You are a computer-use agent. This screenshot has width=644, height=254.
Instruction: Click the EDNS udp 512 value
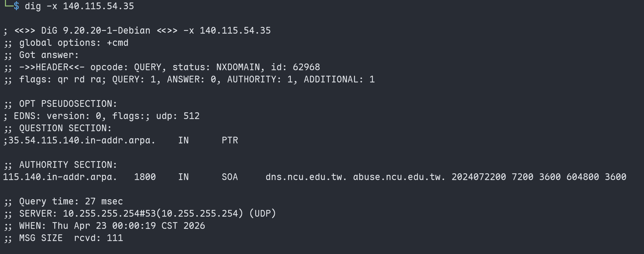[178, 116]
